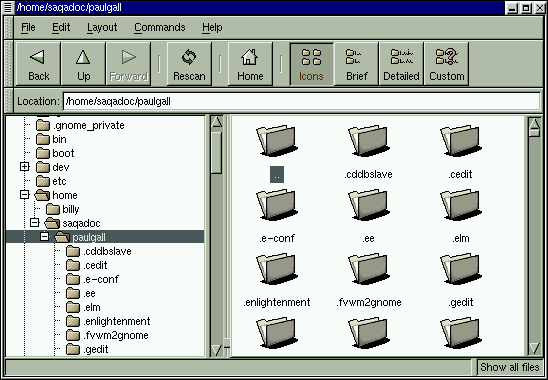Viewport: 548px width, 380px height.
Task: Open the Layout menu
Action: [102, 27]
